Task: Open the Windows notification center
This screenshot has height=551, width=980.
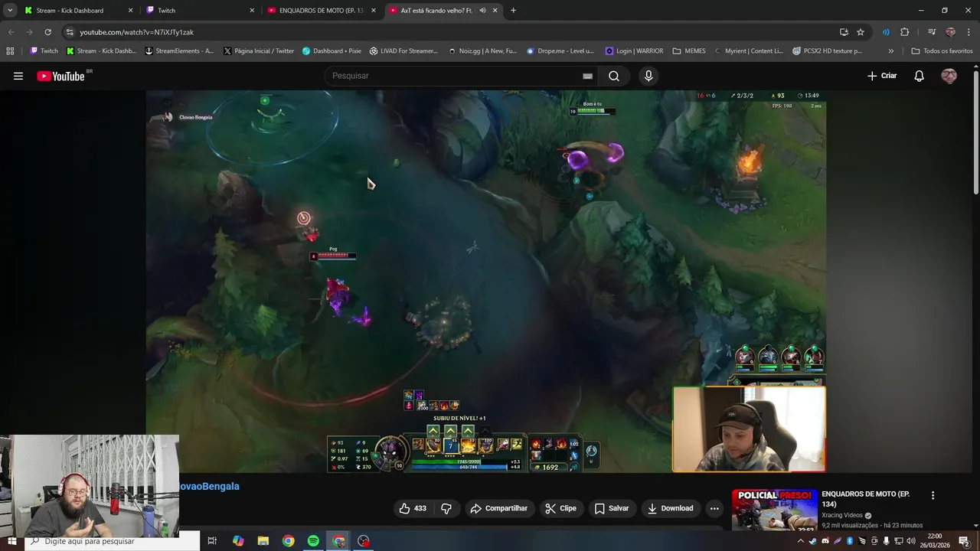Action: tap(964, 541)
